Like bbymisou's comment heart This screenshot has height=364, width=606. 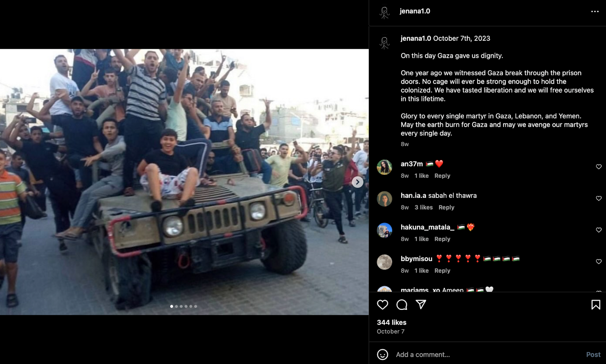599,261
